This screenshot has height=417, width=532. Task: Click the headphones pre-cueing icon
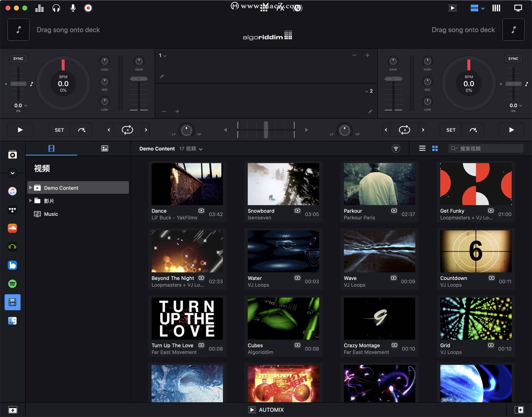click(x=56, y=8)
